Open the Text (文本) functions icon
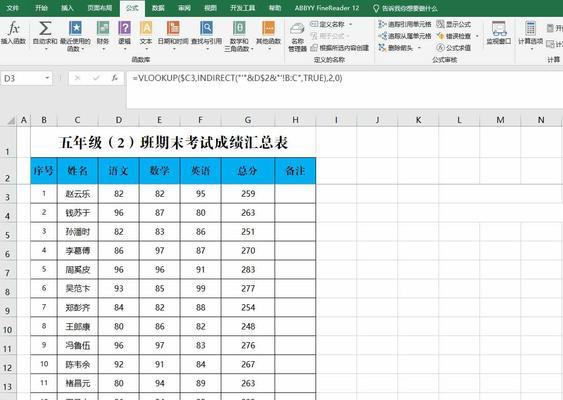The height and width of the screenshot is (400, 563). pyautogui.click(x=146, y=28)
